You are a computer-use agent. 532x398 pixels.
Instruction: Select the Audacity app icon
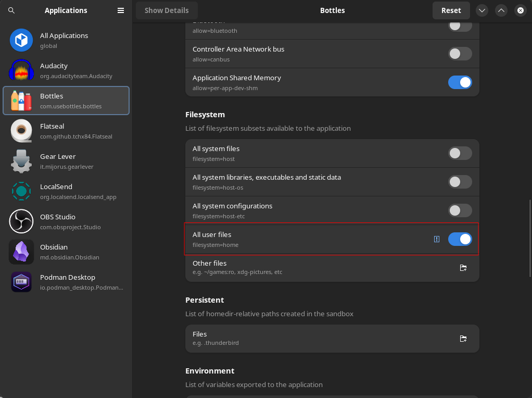[x=21, y=70]
